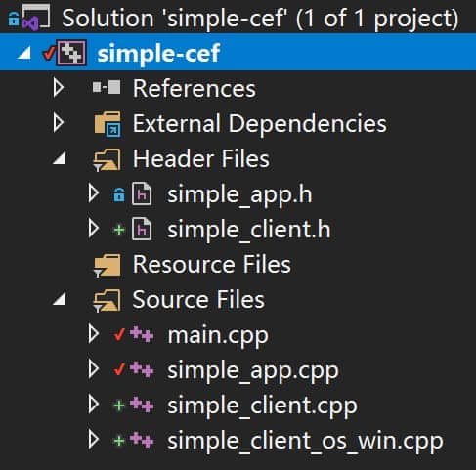
Task: Click the simple_app.h header file icon
Action: [x=142, y=194]
